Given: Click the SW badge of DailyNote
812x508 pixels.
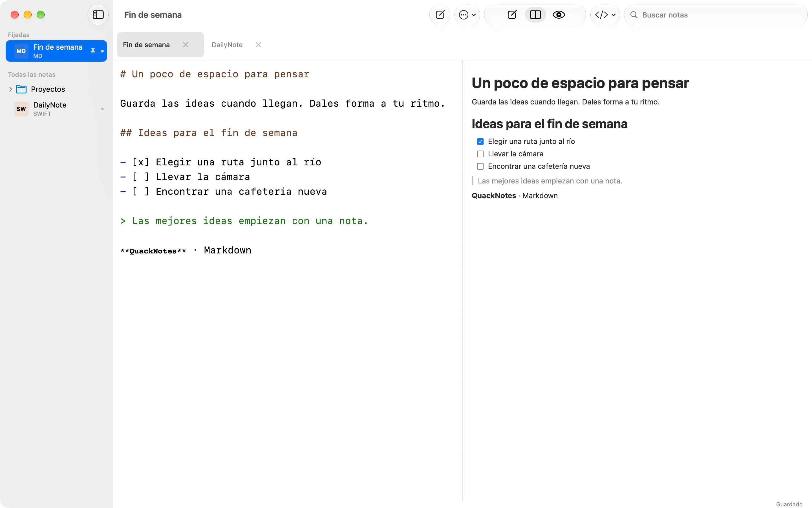Looking at the screenshot, I should 21,109.
